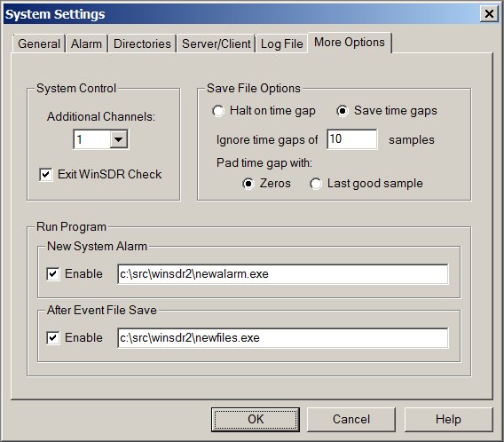Viewport: 504px width, 442px height.
Task: Disable the New System Alarm Enable checkbox
Action: coord(52,274)
